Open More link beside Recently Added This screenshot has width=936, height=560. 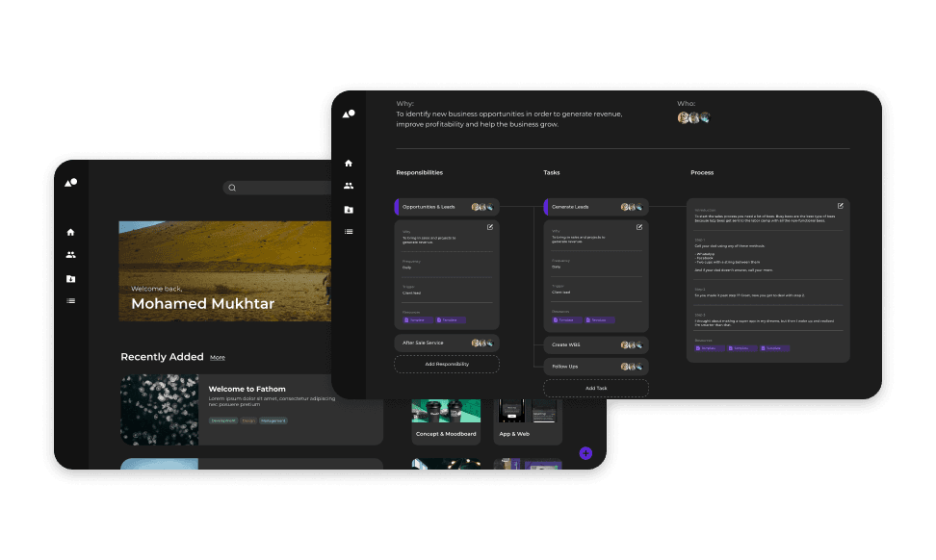[x=218, y=358]
